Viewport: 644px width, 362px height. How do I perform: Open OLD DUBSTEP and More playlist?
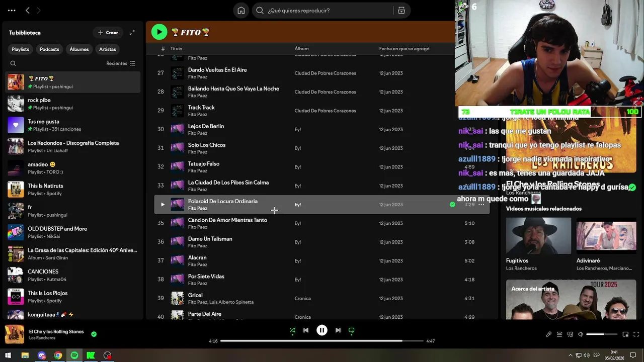[x=73, y=232]
